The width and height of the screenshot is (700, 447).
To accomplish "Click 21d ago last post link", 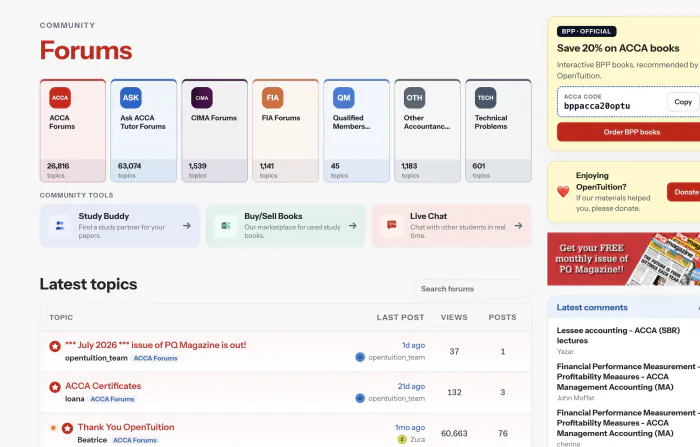I will [411, 386].
